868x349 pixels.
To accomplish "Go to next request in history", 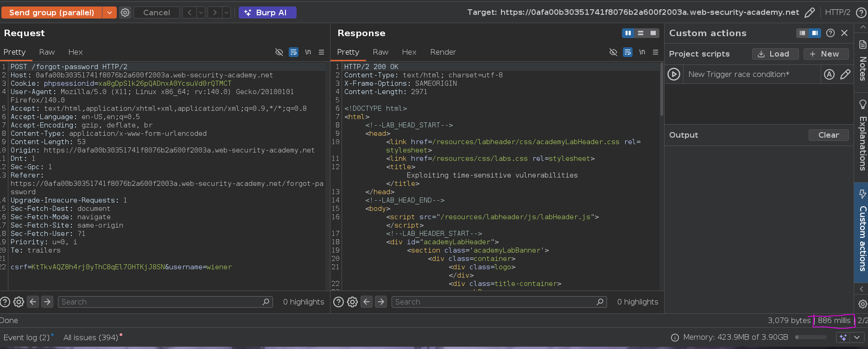I will point(215,13).
